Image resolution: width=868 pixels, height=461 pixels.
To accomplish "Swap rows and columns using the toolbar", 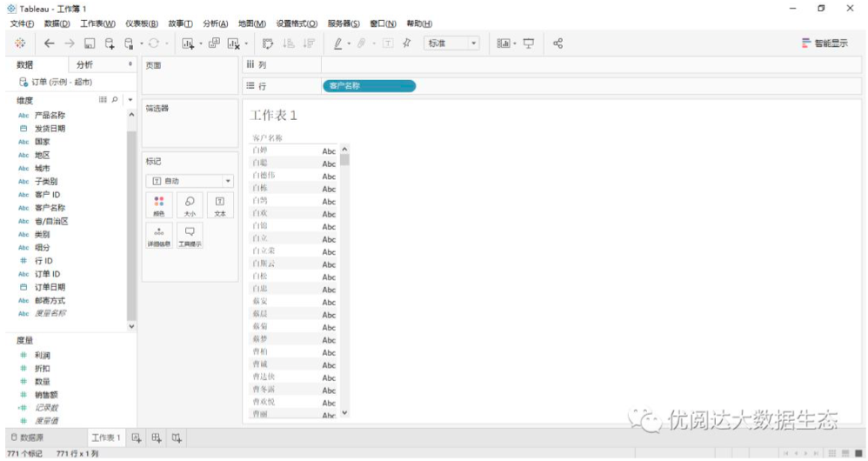I will (268, 43).
